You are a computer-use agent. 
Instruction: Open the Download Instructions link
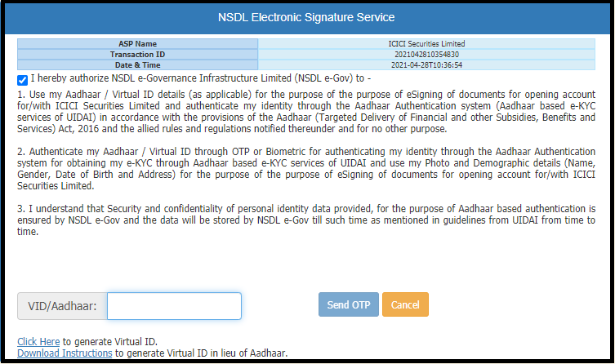coord(65,353)
